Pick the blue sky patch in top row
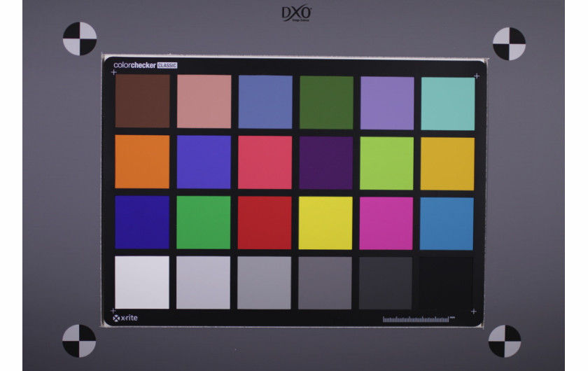The width and height of the screenshot is (588, 371). pos(265,102)
